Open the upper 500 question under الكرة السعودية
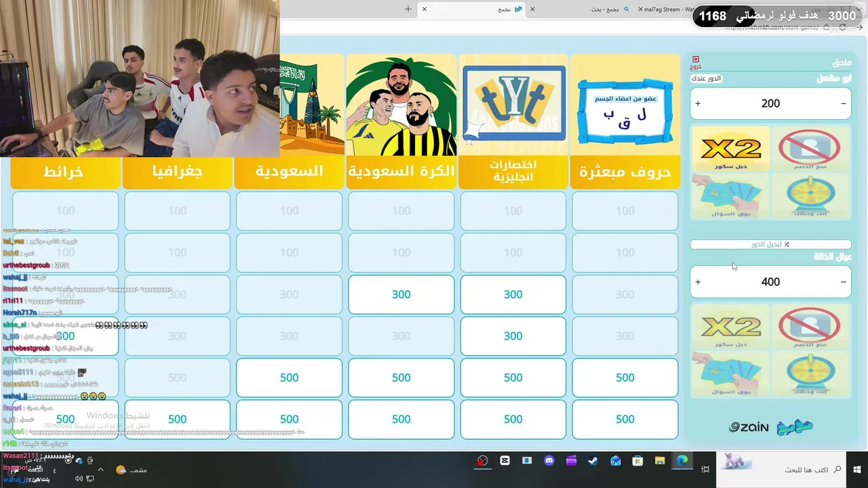 coord(401,378)
